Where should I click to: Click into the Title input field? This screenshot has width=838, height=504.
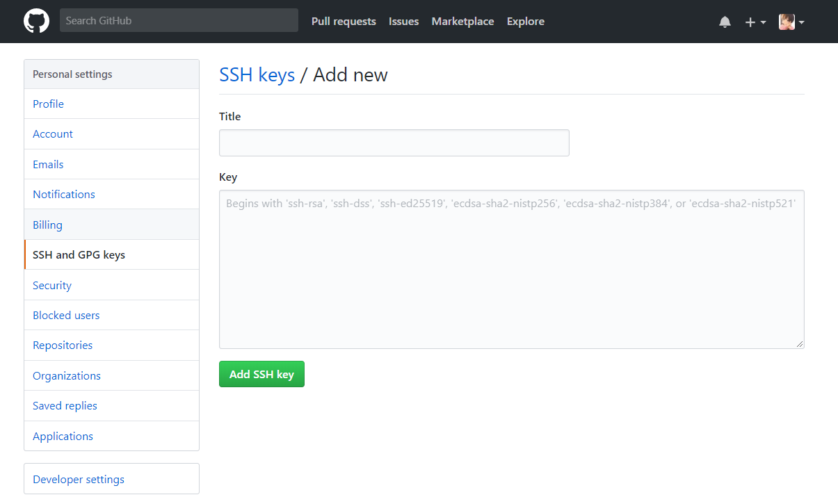tap(394, 143)
